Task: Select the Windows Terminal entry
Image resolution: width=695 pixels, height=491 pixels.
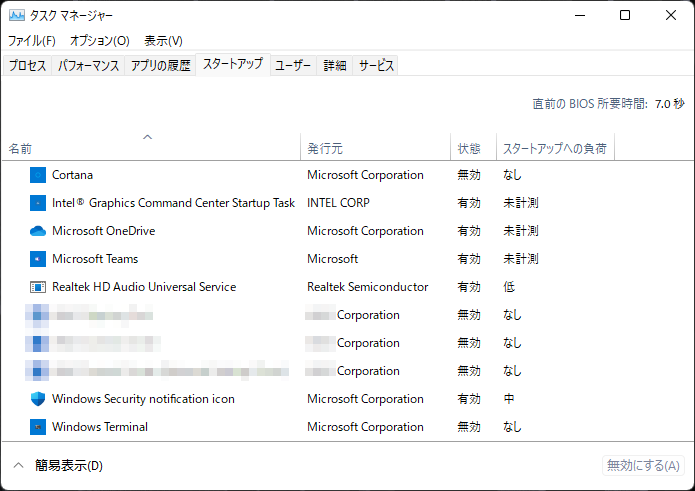Action: coord(100,427)
